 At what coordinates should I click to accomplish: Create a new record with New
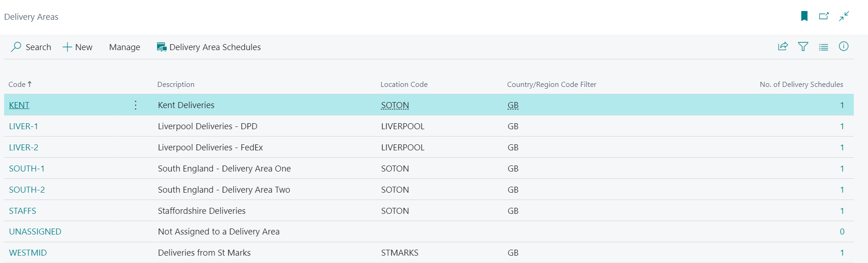click(x=78, y=47)
